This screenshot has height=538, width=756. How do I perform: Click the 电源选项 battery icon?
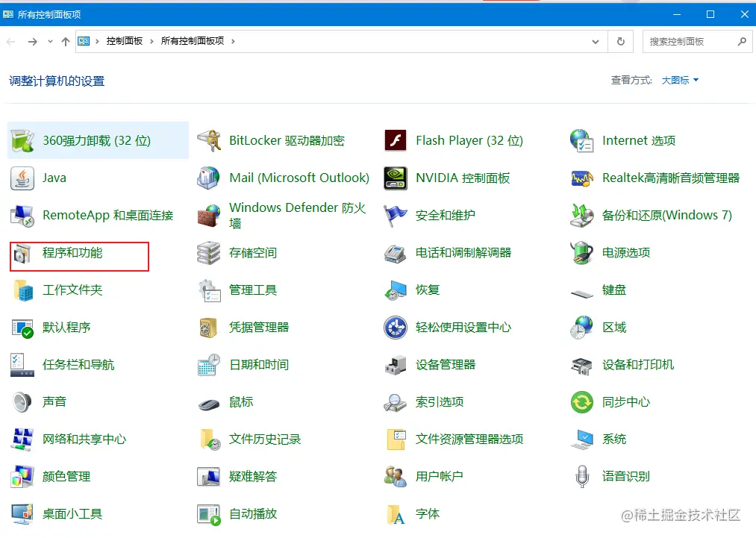(x=582, y=253)
